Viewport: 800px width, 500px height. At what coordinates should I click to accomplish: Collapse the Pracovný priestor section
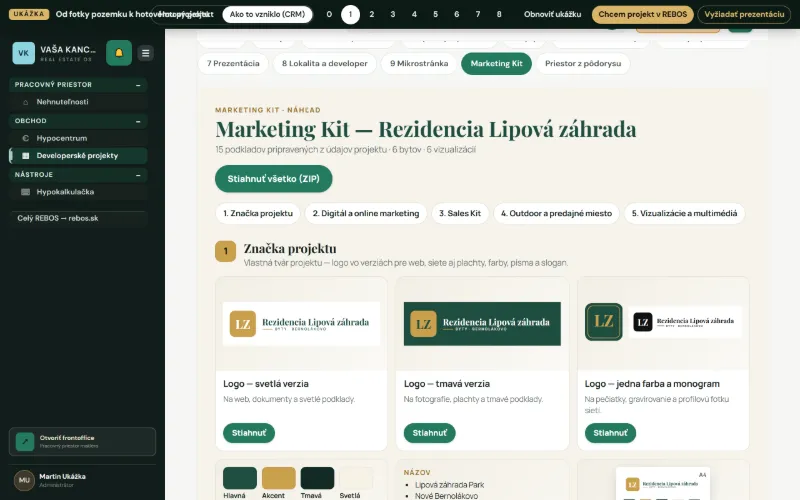(x=138, y=85)
